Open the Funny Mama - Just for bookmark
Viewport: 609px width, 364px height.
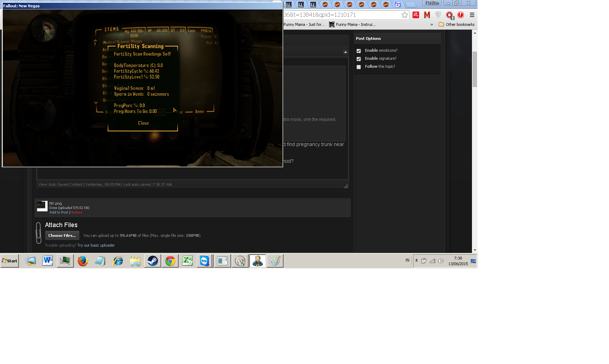coord(304,24)
